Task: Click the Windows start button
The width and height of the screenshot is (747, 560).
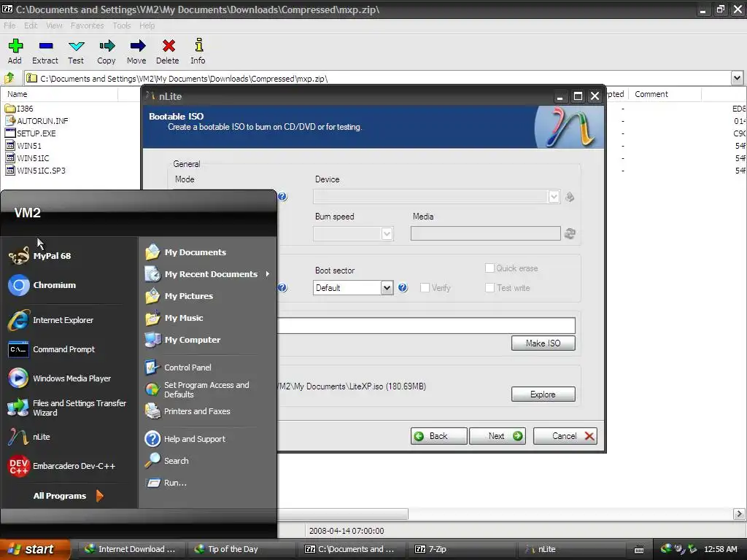Action: tap(34, 549)
